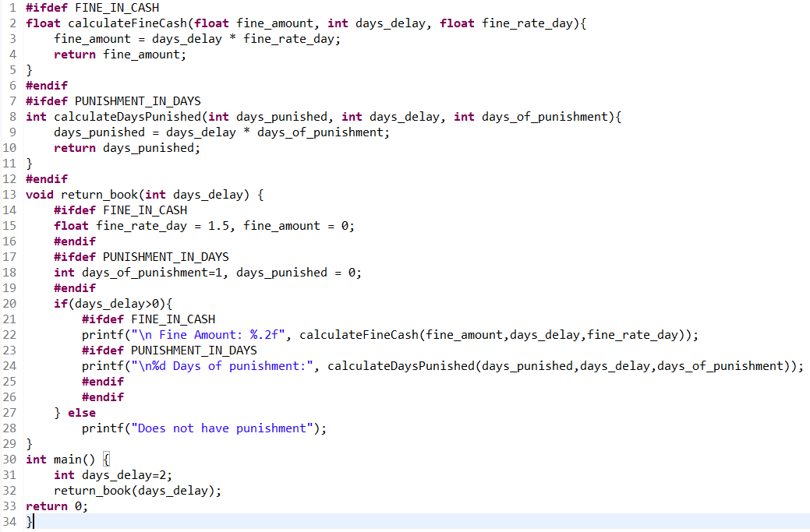
Task: Click line number 1 in the gutter
Action: click(x=13, y=8)
